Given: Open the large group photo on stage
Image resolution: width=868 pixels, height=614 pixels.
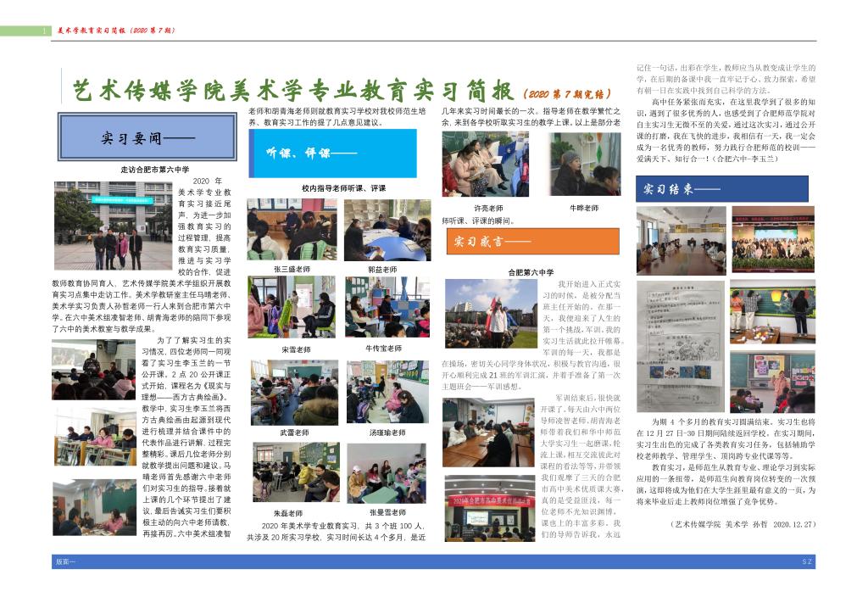Looking at the screenshot, I should [773, 239].
